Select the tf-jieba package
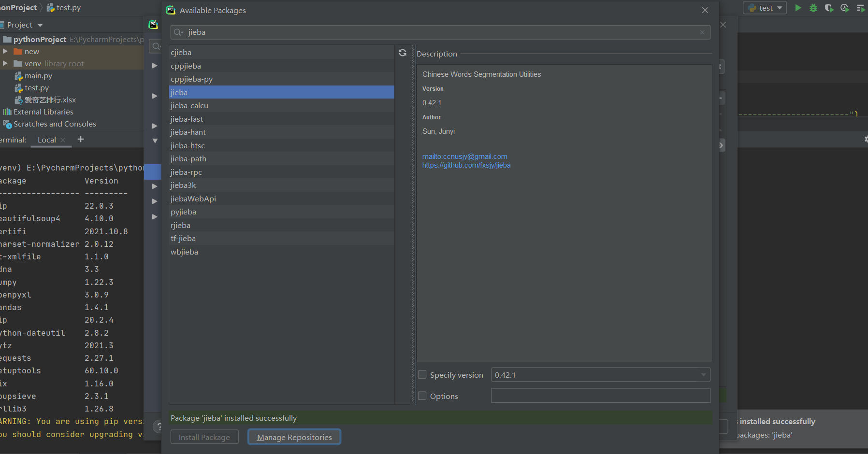This screenshot has width=868, height=454. [x=282, y=239]
